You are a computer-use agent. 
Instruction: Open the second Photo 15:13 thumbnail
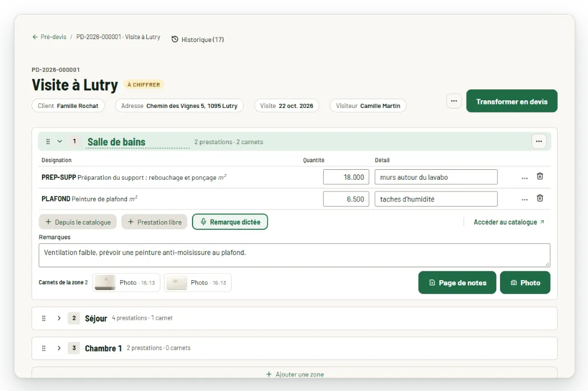coord(198,282)
